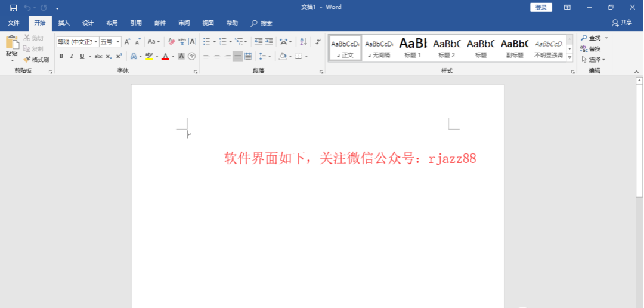Apply the 无间隔 style
The width and height of the screenshot is (644, 308).
click(x=379, y=48)
